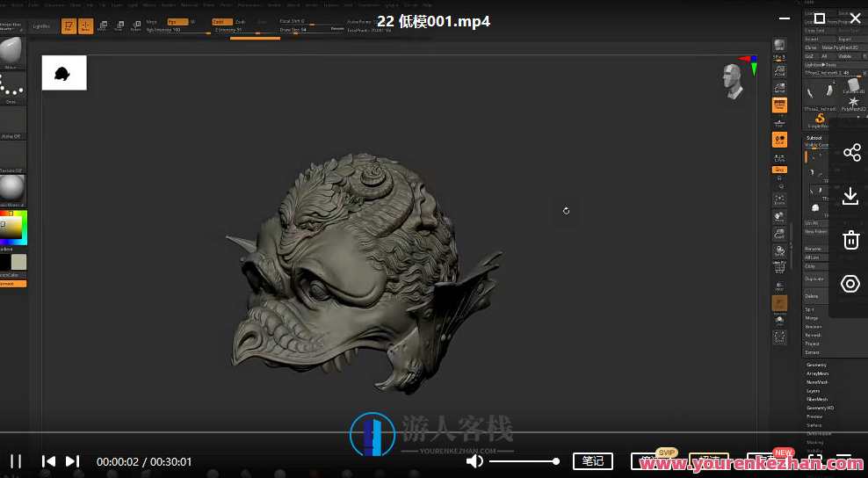Collapse the Subtool palette header
This screenshot has width=868, height=478.
tap(814, 137)
